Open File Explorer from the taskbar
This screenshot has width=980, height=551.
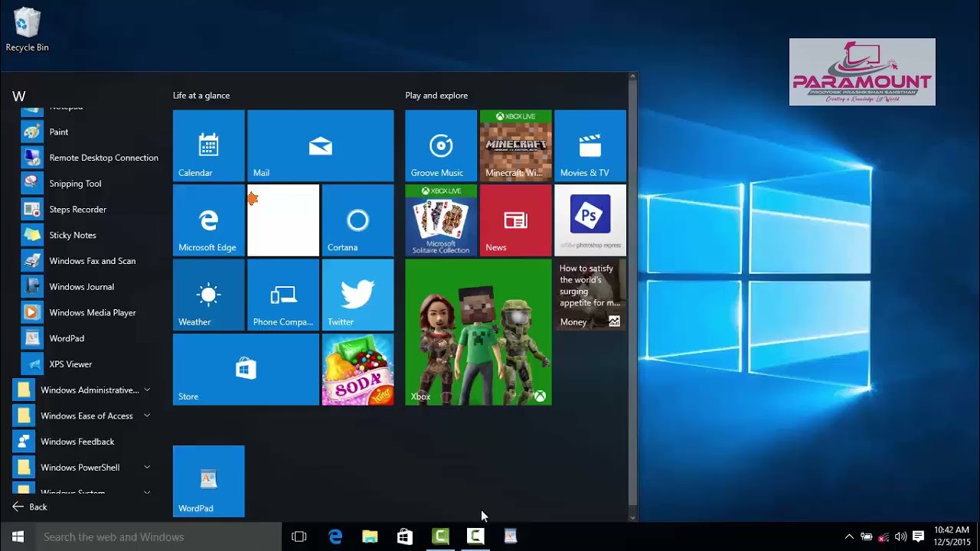tap(370, 537)
